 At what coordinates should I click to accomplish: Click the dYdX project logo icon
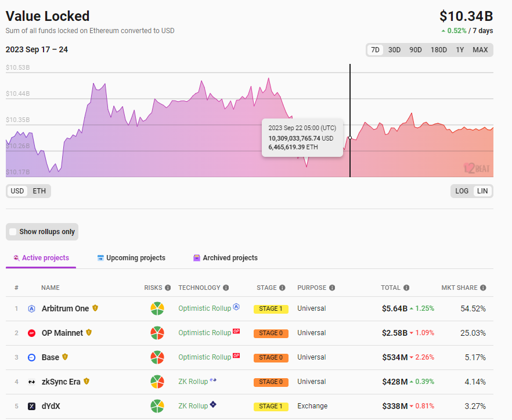point(32,406)
